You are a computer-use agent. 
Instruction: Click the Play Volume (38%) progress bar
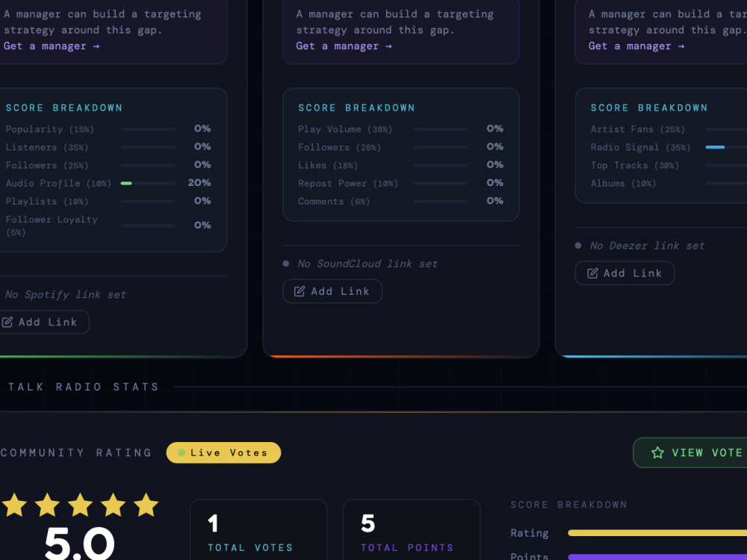440,129
